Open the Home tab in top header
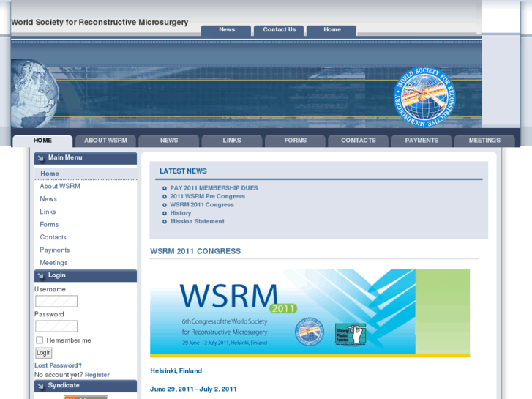The width and height of the screenshot is (532, 399). tap(331, 30)
